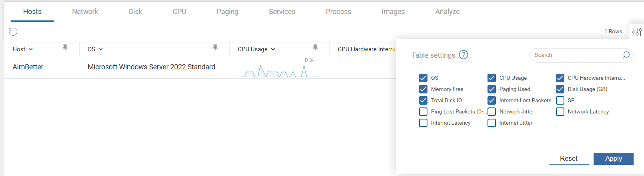Open table settings filter icon
The image size is (644, 176).
[x=637, y=31]
